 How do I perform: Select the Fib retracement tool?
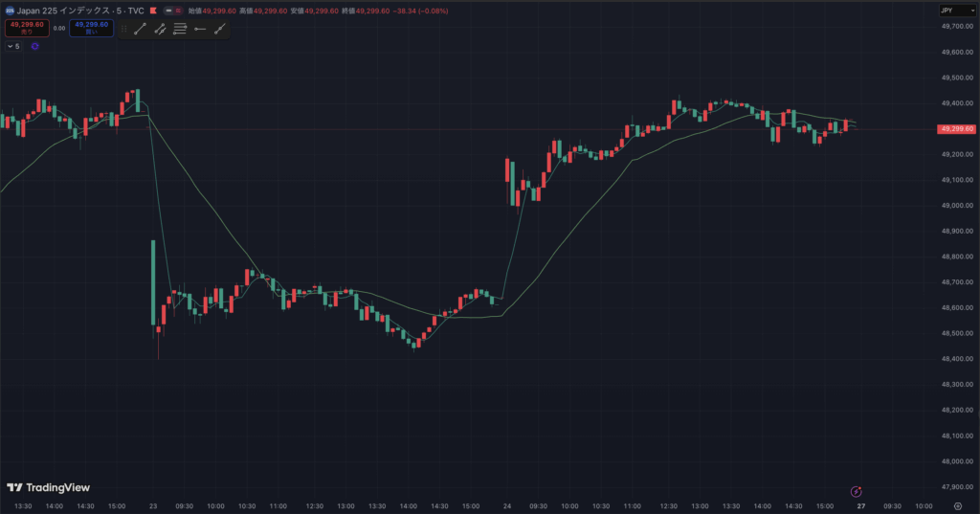[x=180, y=29]
